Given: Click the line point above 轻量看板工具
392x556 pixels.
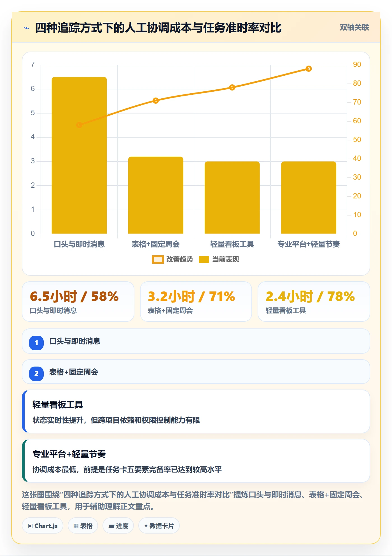Looking at the screenshot, I should click(x=232, y=87).
